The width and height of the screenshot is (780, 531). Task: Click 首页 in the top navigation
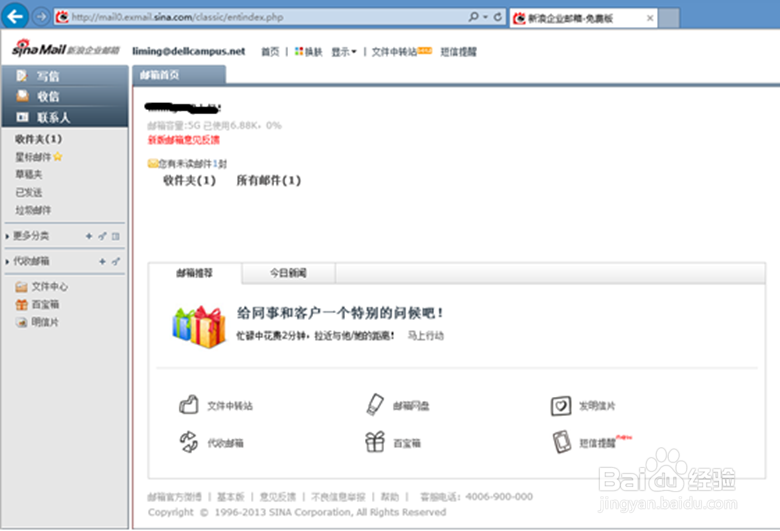[270, 52]
